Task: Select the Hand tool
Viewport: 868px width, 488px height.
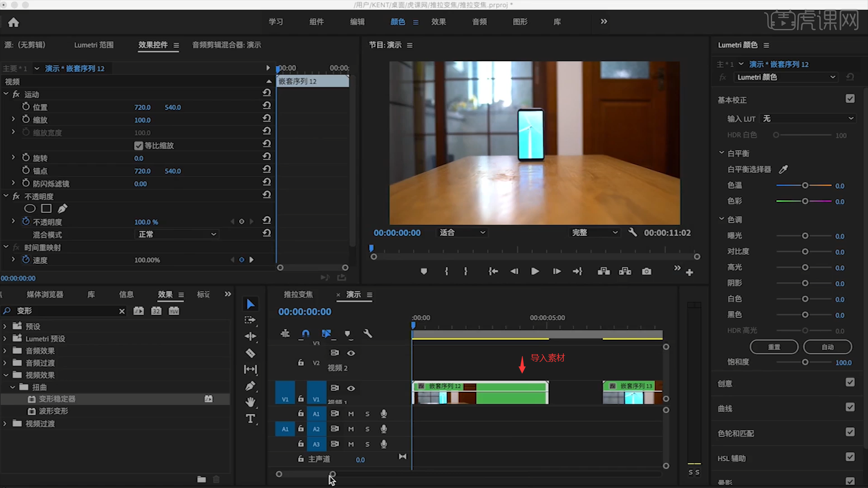Action: tap(250, 402)
